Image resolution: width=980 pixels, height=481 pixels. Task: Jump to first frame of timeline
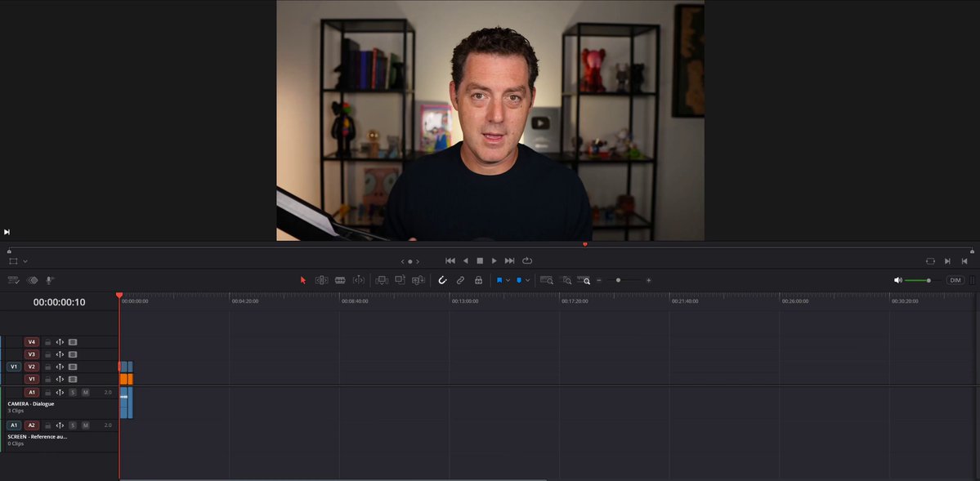(x=450, y=261)
